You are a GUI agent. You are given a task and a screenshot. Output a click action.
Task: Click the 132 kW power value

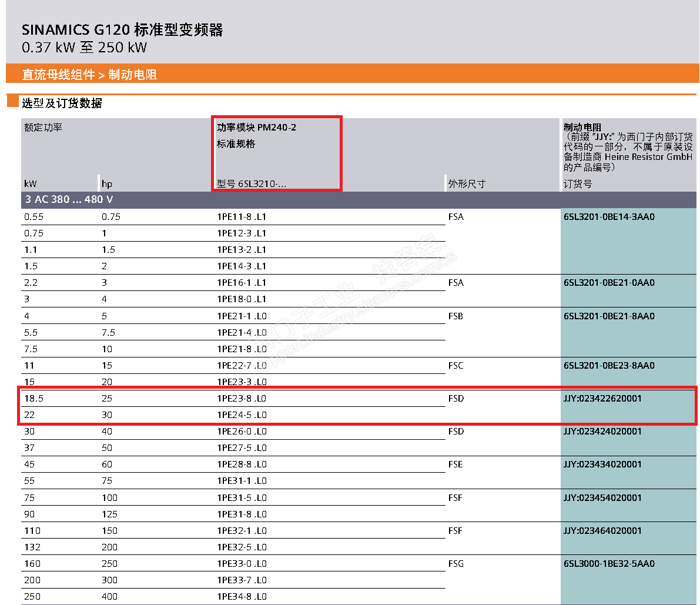coord(32,547)
